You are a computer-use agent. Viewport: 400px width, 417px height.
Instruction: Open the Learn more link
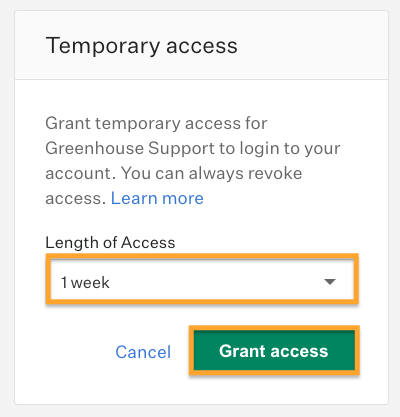[157, 198]
